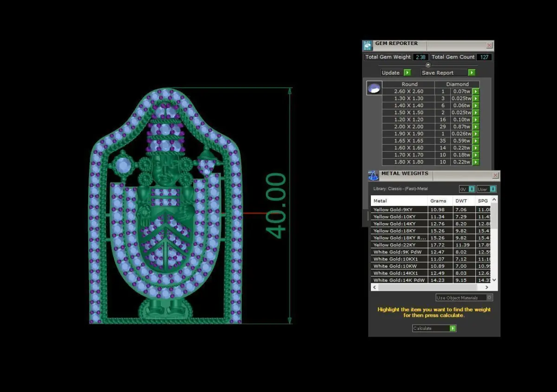Click the 0.59tw weight cell
This screenshot has height=392, width=557.
pyautogui.click(x=462, y=141)
